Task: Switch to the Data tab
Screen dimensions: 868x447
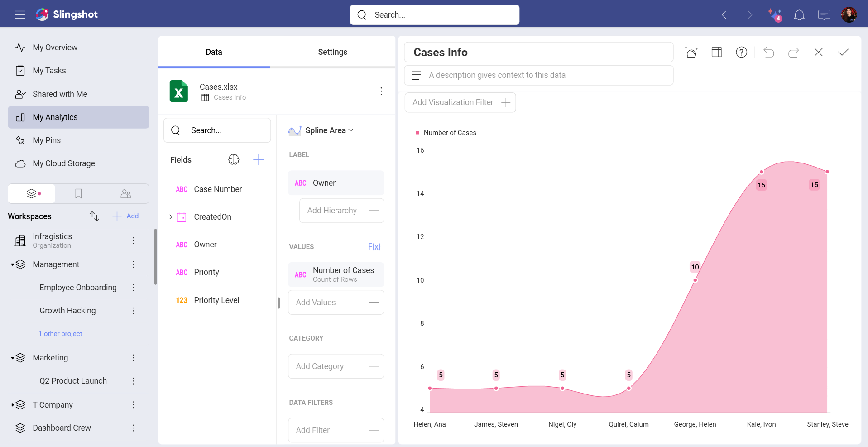Action: [x=214, y=52]
